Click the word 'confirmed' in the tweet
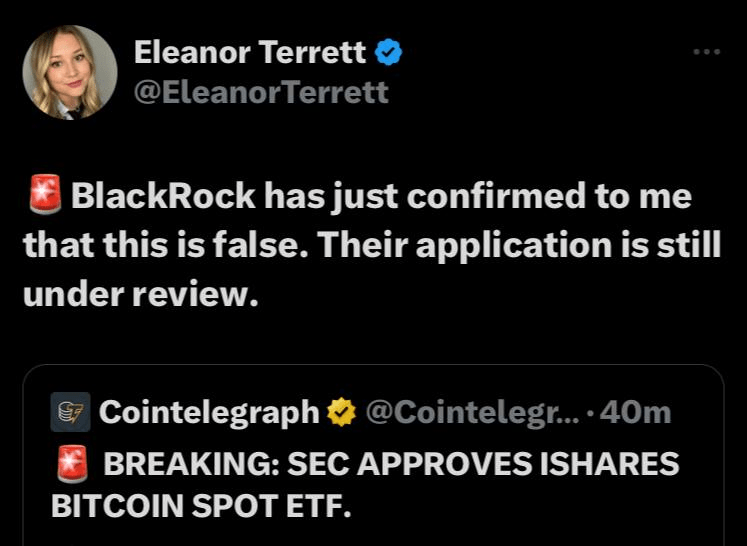This screenshot has height=546, width=747. (495, 196)
